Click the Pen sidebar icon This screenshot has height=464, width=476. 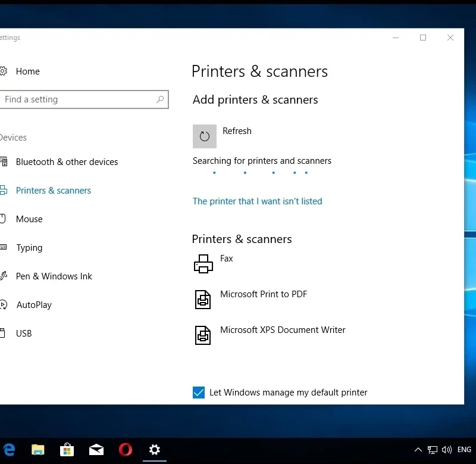(x=4, y=276)
